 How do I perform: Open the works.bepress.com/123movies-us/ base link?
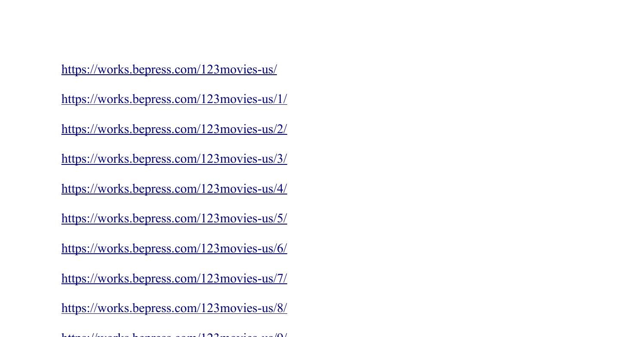[x=169, y=70]
